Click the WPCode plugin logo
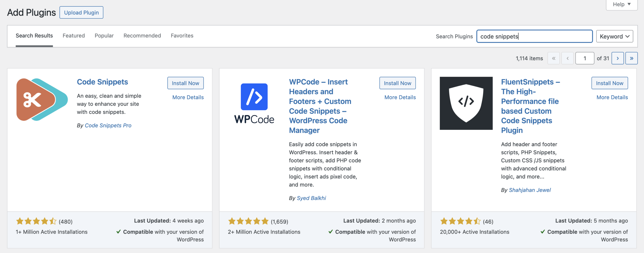644x253 pixels. (254, 103)
